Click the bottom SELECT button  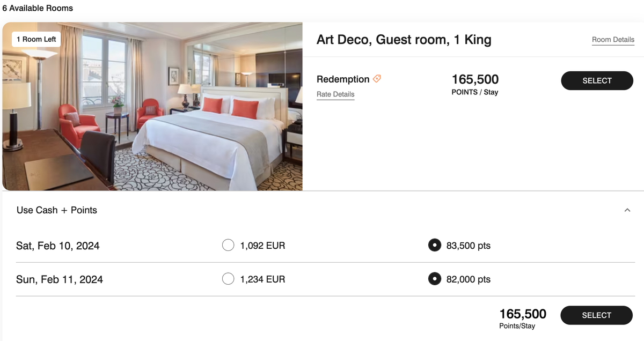(x=596, y=315)
